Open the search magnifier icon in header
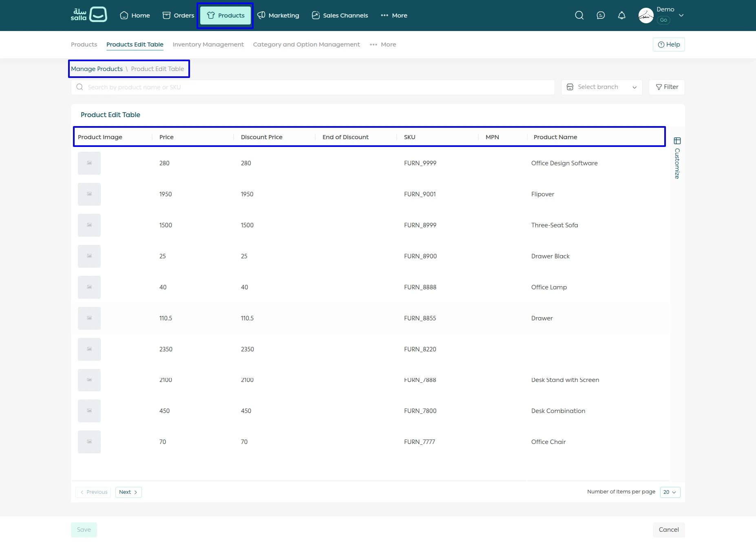The width and height of the screenshot is (756, 544). pos(579,16)
